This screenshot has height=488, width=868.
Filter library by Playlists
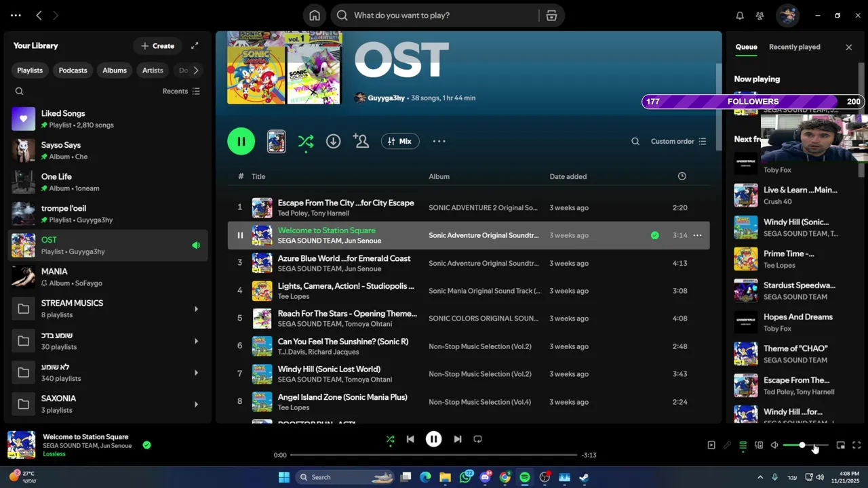pos(30,70)
